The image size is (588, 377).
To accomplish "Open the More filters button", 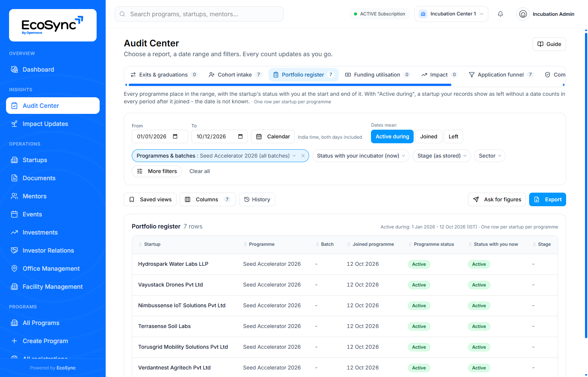I will click(157, 171).
